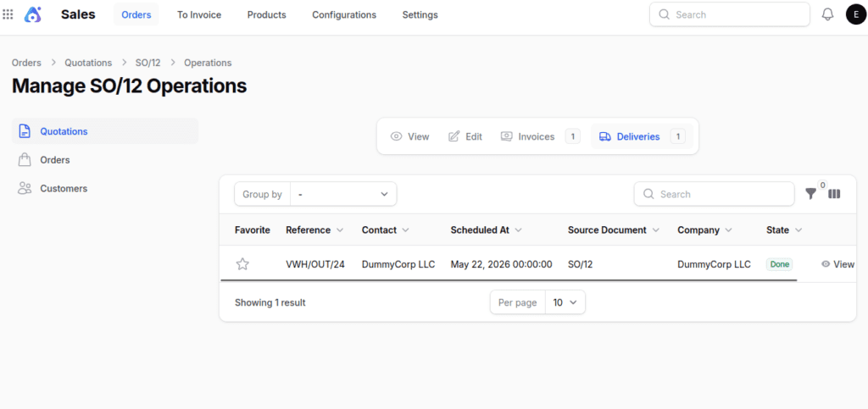Click the Showing 1 result text
Image resolution: width=868 pixels, height=409 pixels.
pos(270,302)
